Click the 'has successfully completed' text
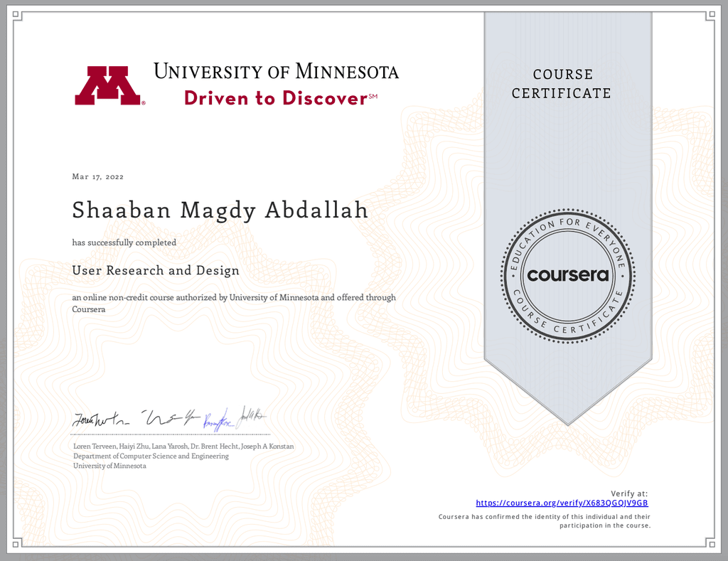The height and width of the screenshot is (561, 728). click(x=124, y=242)
